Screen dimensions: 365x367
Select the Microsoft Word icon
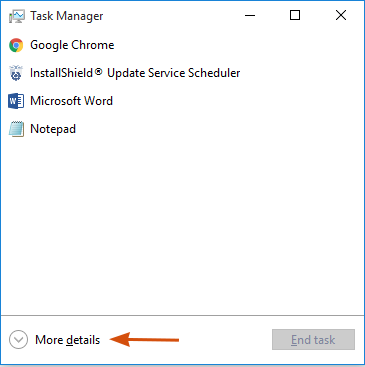[16, 101]
